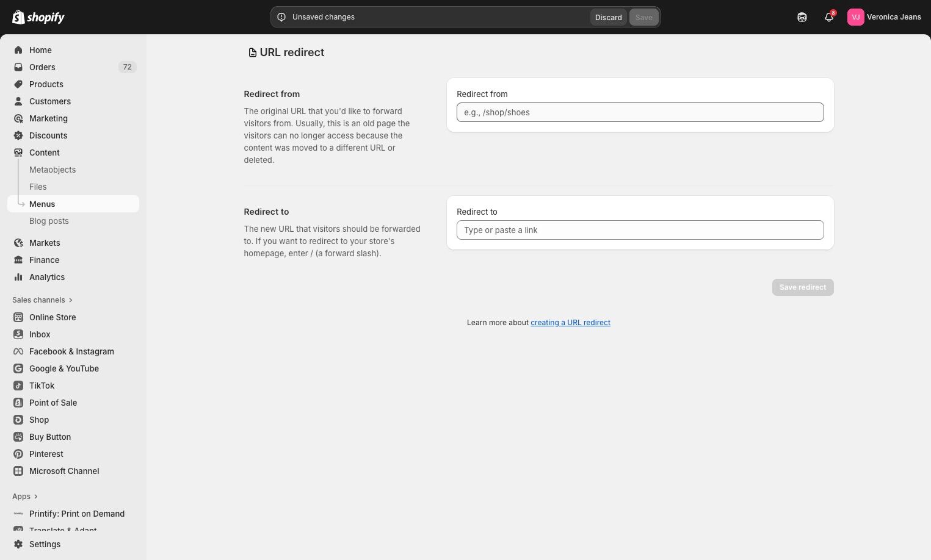Expand the Sales channels section
The image size is (931, 560).
tap(43, 300)
